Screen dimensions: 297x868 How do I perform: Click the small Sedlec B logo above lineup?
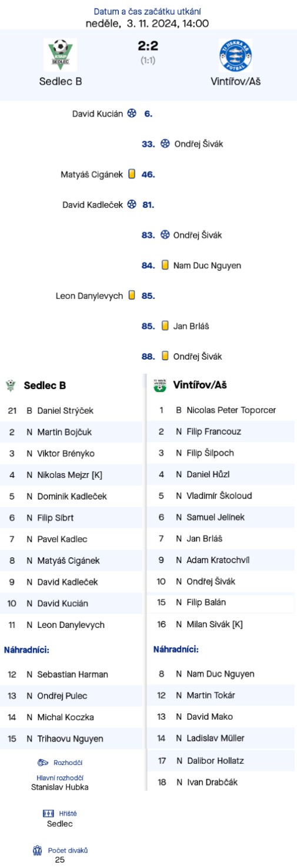click(x=10, y=386)
